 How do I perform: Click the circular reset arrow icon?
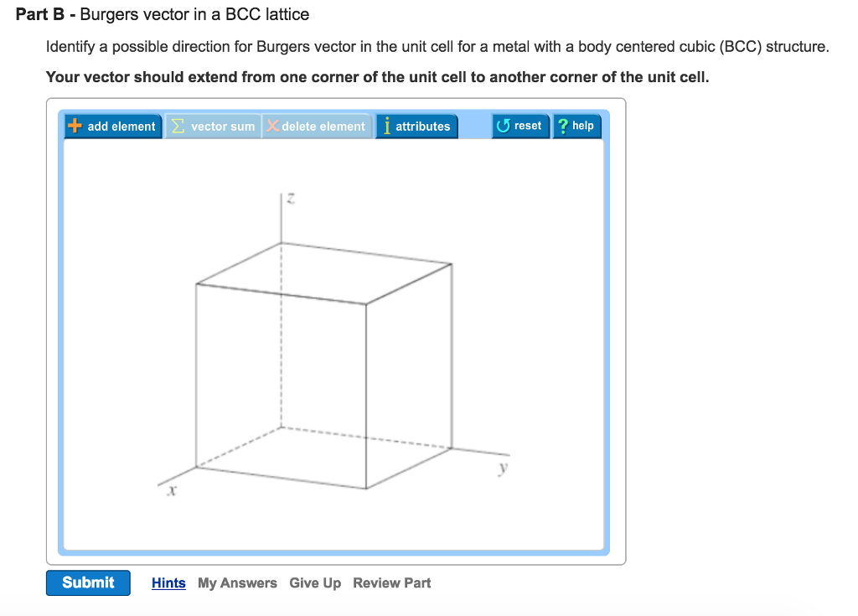click(502, 126)
